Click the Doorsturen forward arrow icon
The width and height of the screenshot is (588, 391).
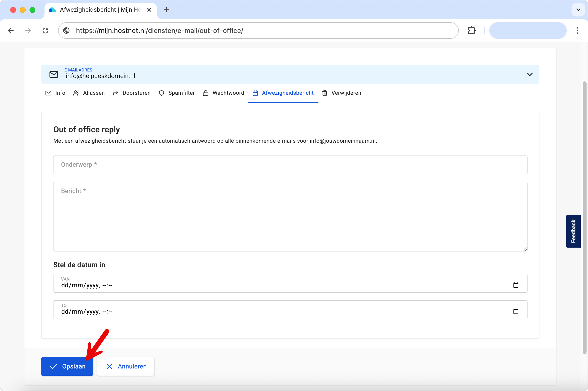click(115, 93)
